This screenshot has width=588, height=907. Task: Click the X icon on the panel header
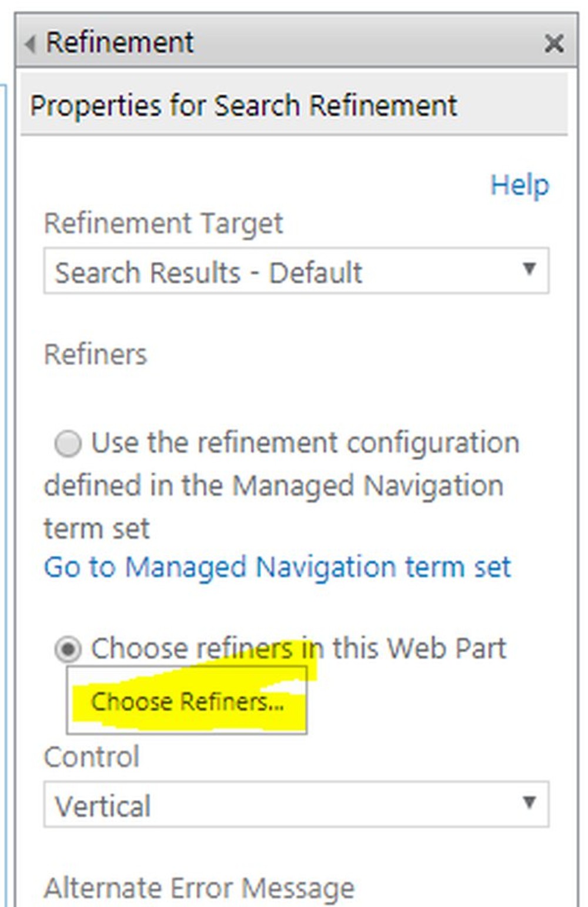[553, 43]
